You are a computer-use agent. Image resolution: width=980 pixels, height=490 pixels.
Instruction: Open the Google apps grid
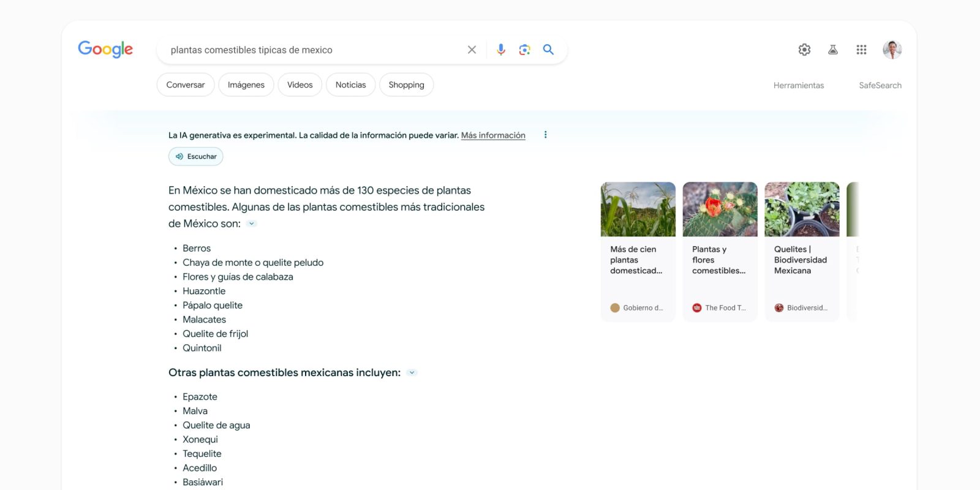coord(861,50)
